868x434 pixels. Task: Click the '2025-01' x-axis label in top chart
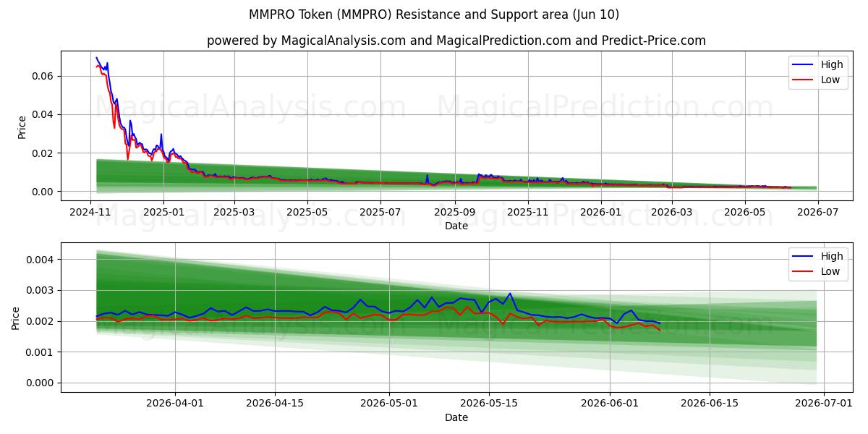pyautogui.click(x=163, y=212)
